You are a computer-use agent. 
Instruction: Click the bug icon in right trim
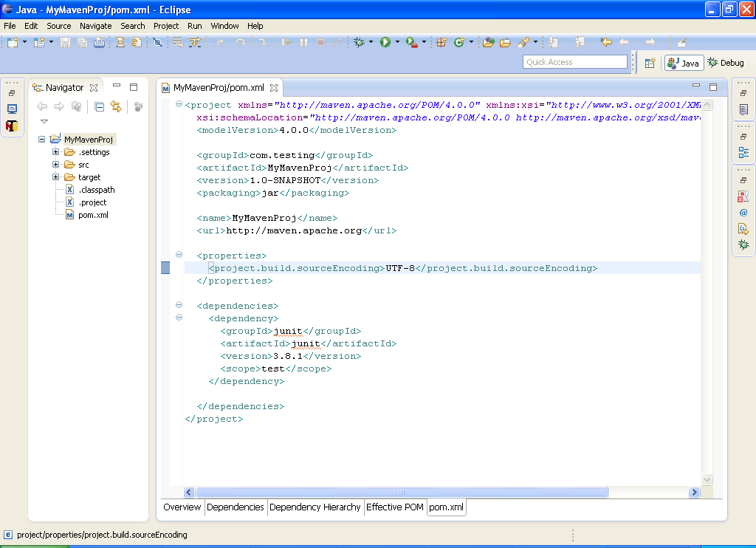[x=743, y=244]
